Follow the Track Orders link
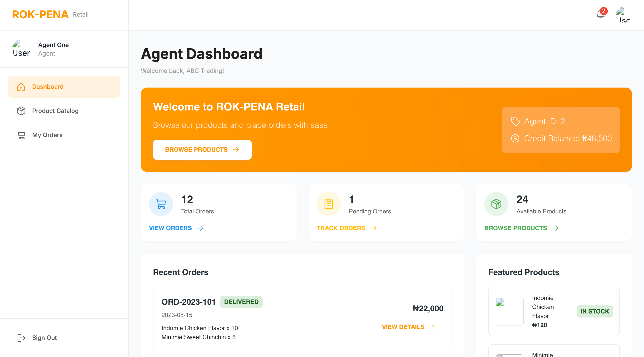Screen dimensions: 644x357 346,228
